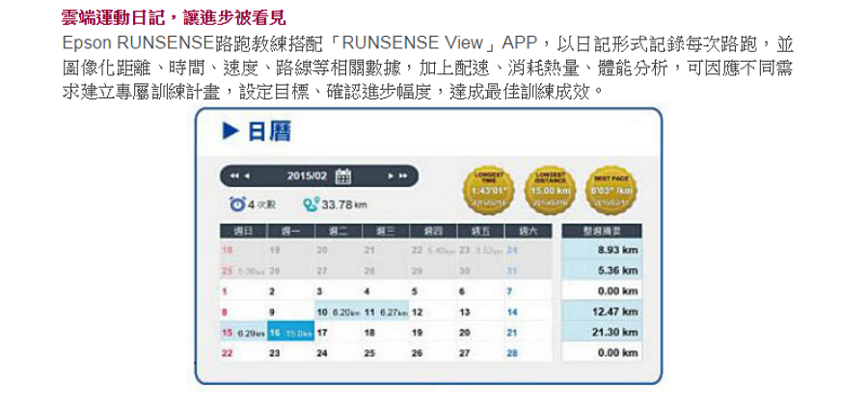Select February 13 in the calendar
Viewport: 868px width, 411px height.
pyautogui.click(x=481, y=313)
